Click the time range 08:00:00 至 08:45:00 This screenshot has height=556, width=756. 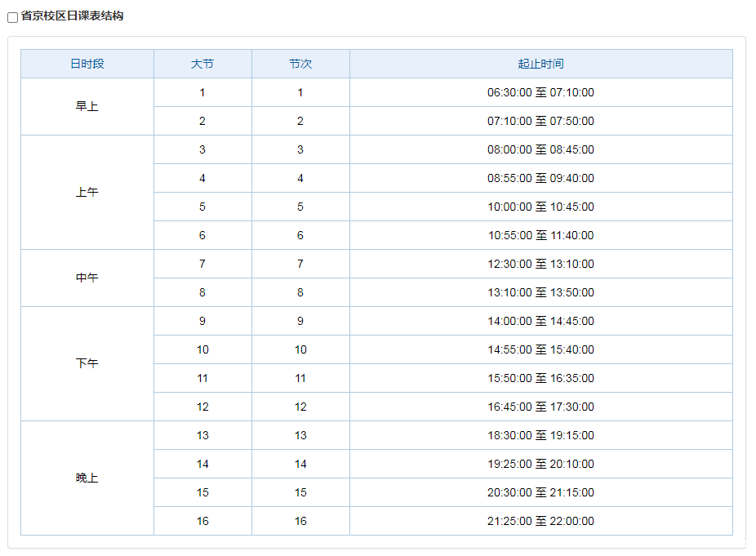click(540, 150)
